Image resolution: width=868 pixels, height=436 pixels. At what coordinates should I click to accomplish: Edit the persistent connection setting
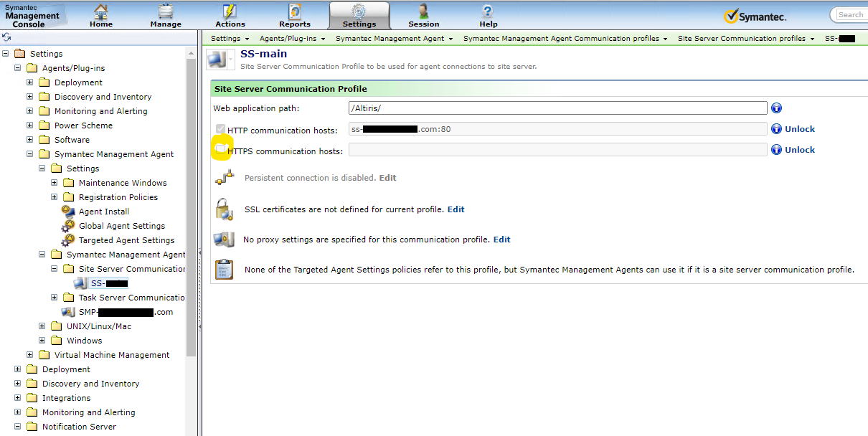[387, 177]
